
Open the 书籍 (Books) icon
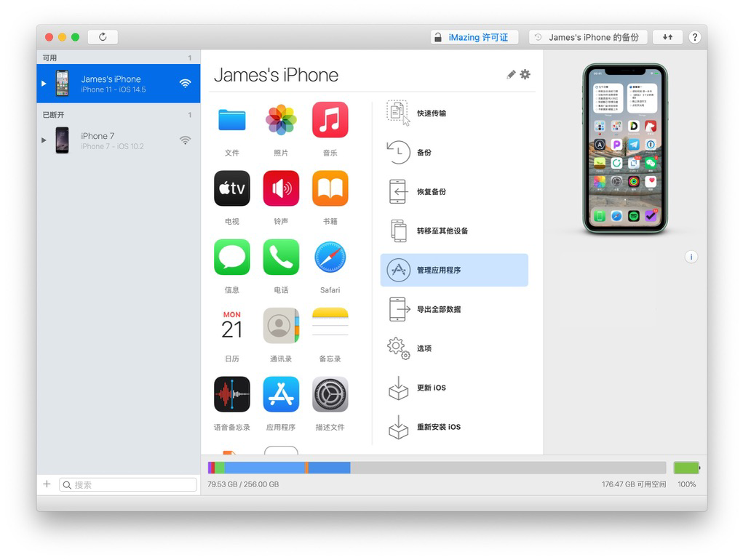click(x=330, y=188)
